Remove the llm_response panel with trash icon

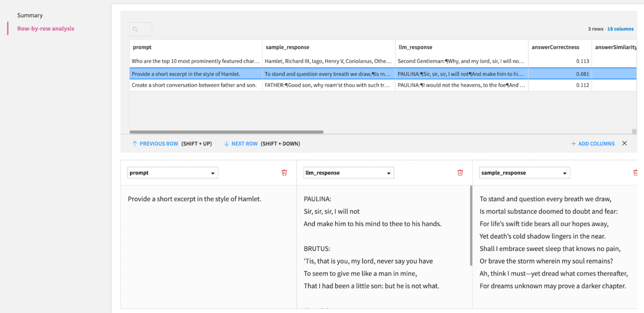(460, 173)
